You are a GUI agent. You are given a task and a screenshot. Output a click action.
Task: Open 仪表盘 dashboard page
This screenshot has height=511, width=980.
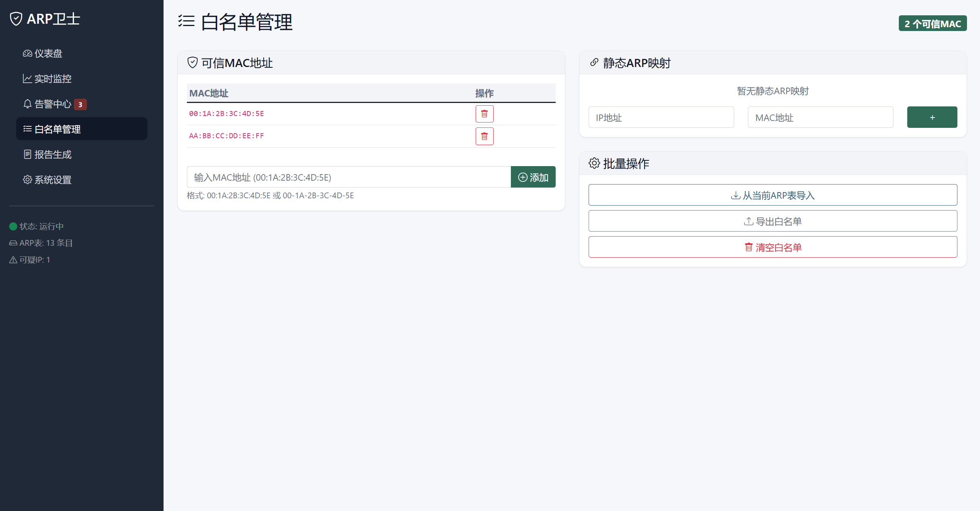[x=48, y=54]
